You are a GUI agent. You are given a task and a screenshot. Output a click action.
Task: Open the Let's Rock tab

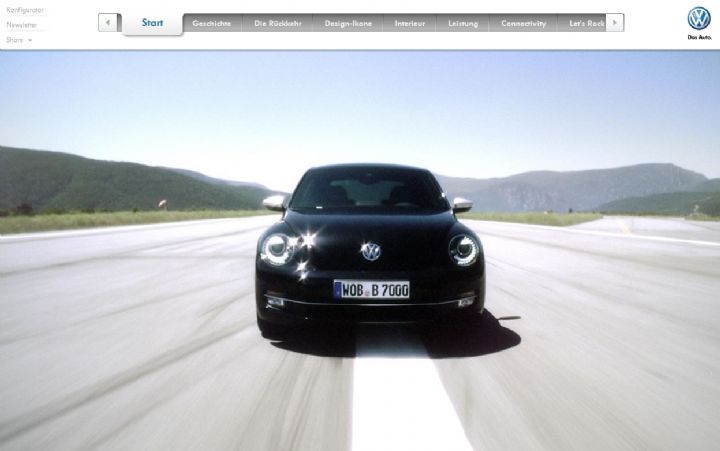tap(582, 23)
